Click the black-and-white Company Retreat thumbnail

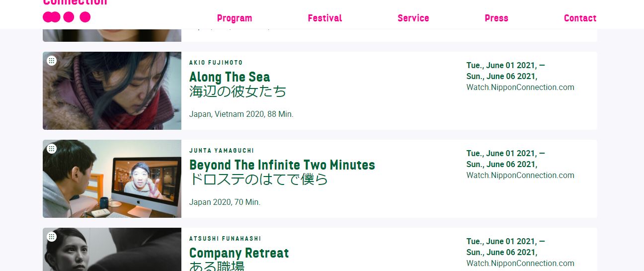coord(112,249)
